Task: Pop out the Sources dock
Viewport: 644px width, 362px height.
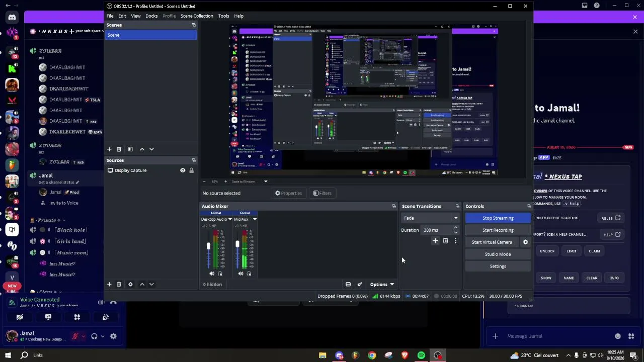Action: click(194, 160)
